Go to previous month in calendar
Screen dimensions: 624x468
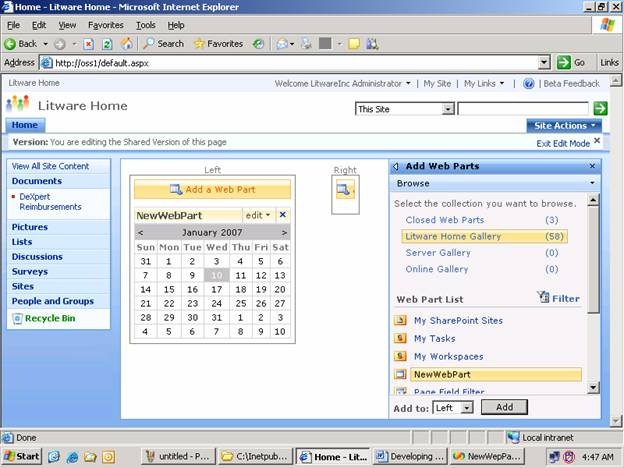click(x=140, y=232)
